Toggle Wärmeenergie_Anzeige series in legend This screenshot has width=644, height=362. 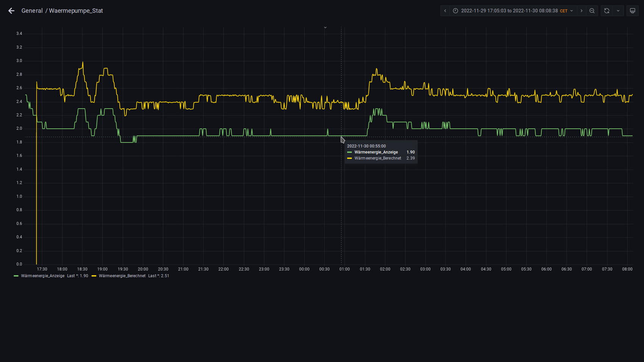(x=42, y=276)
